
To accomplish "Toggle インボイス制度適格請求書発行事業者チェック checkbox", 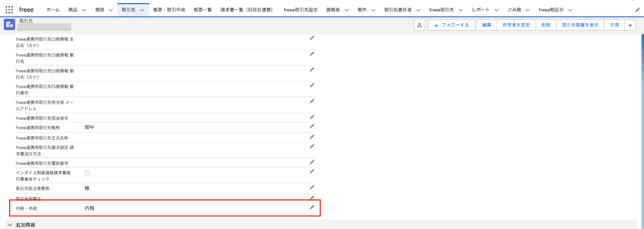I will click(87, 173).
